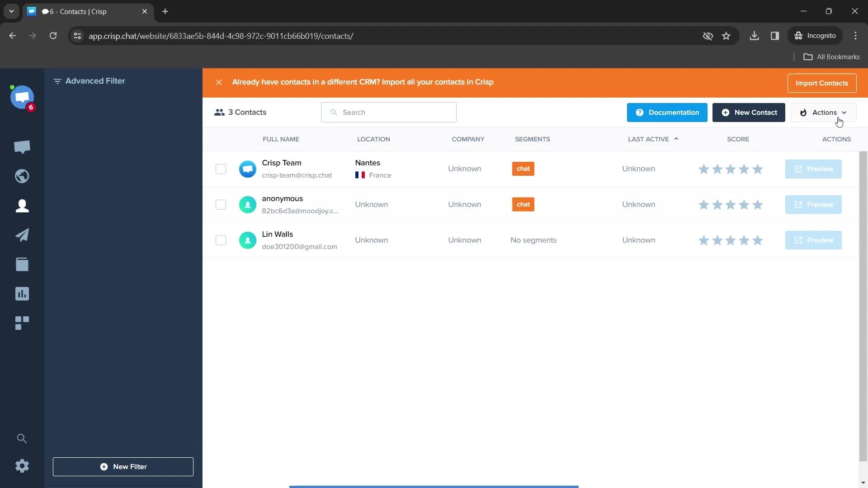The width and height of the screenshot is (868, 488).
Task: Click the campaigns/send sidebar icon
Action: [21, 235]
